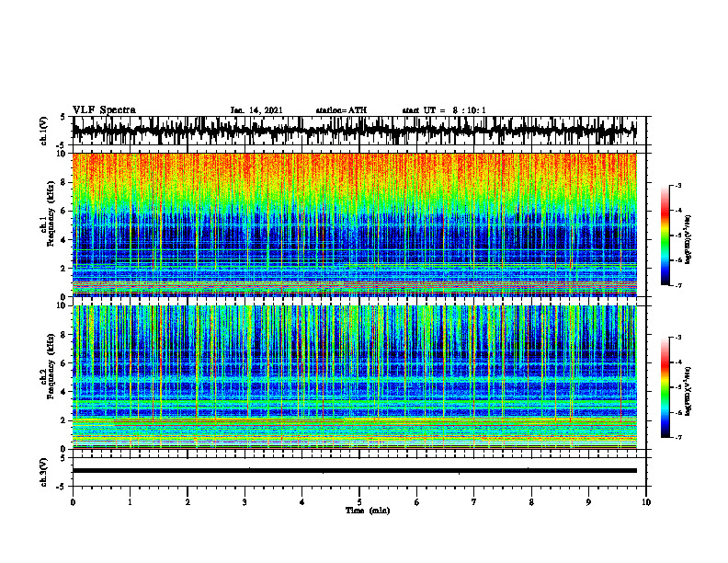Select the "start UT = 8:10:1" text
The width and height of the screenshot is (728, 563).
[x=444, y=110]
